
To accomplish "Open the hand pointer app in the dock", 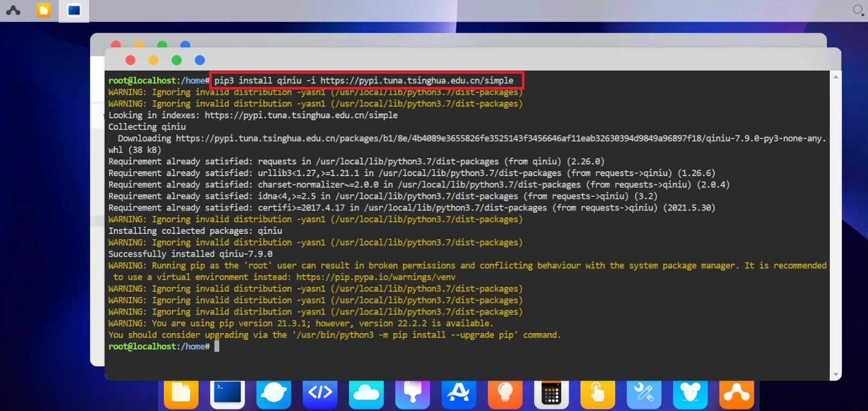I will point(598,394).
